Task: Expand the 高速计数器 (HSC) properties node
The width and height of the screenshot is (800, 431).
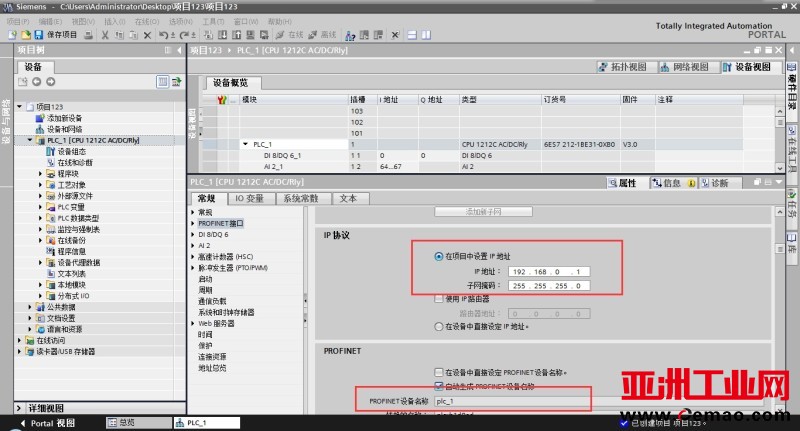Action: [193, 257]
